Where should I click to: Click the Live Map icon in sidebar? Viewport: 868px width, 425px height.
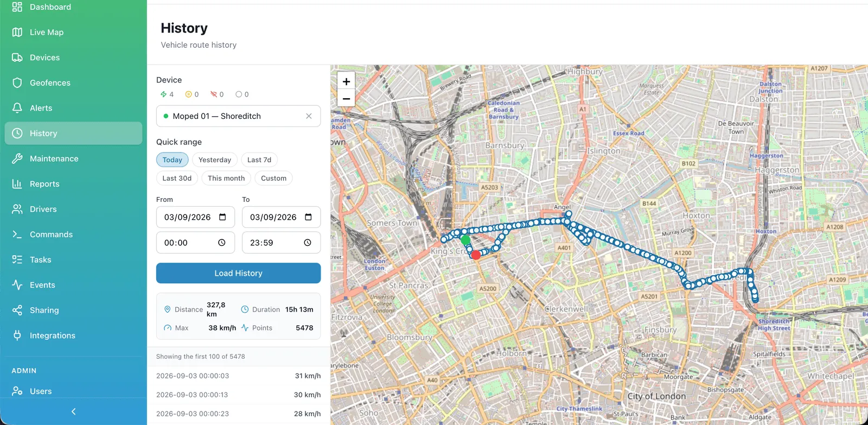17,32
